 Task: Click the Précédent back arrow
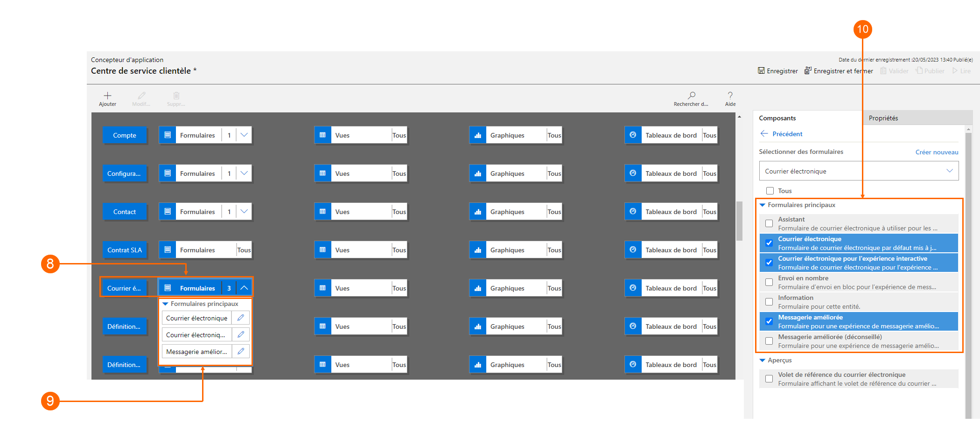pos(764,134)
